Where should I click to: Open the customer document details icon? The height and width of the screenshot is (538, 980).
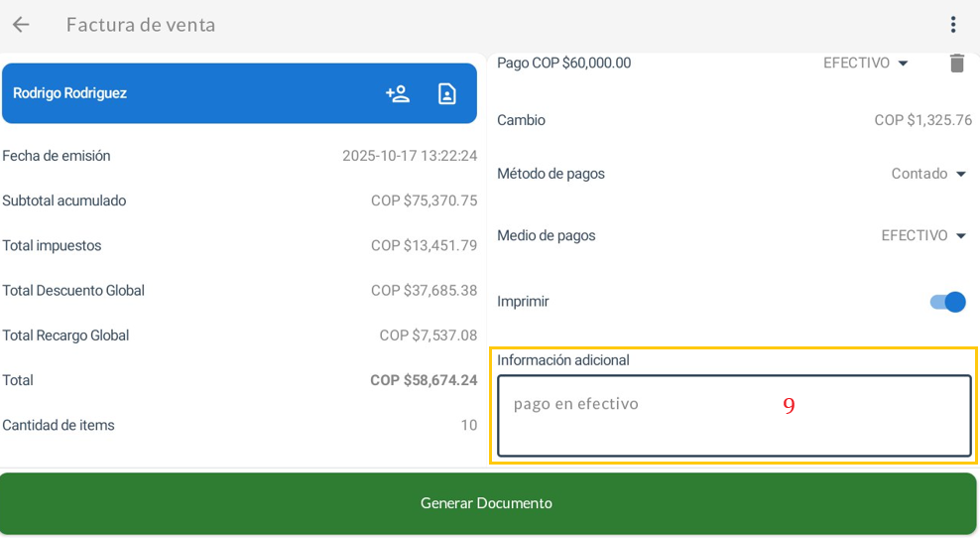(x=447, y=93)
